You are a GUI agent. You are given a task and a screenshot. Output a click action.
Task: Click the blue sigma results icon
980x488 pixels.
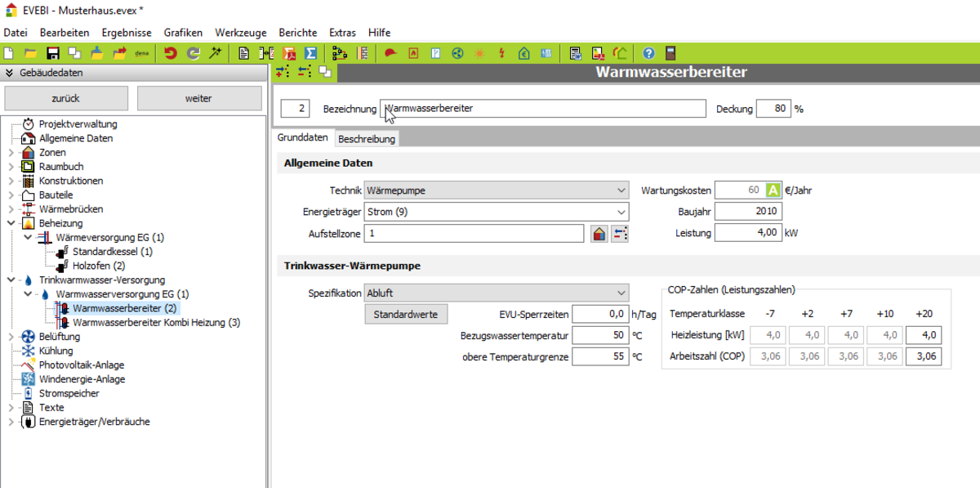pos(311,53)
